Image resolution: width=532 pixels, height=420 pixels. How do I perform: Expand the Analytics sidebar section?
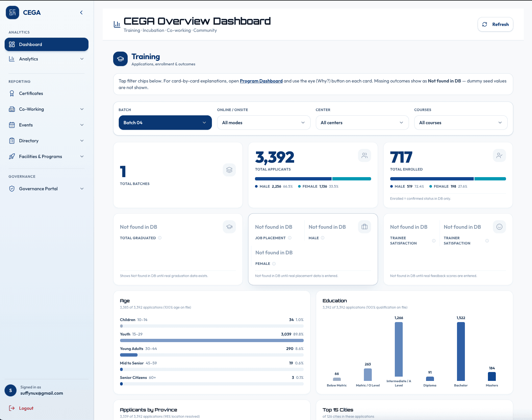click(46, 59)
